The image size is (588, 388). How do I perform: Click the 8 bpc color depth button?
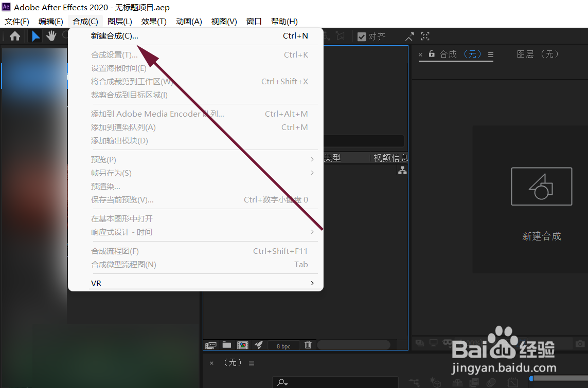click(x=283, y=345)
